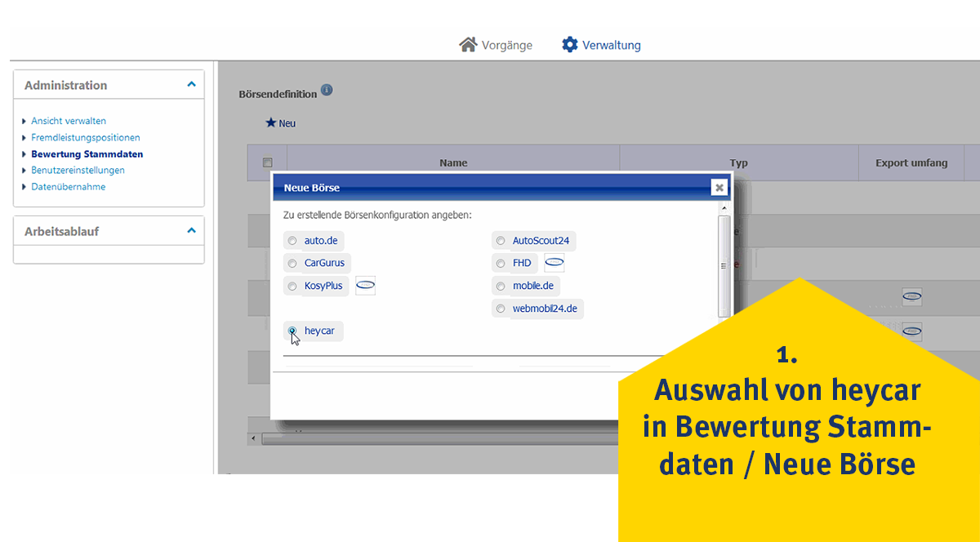Select the mobile.de radio button
The height and width of the screenshot is (542, 980).
501,287
